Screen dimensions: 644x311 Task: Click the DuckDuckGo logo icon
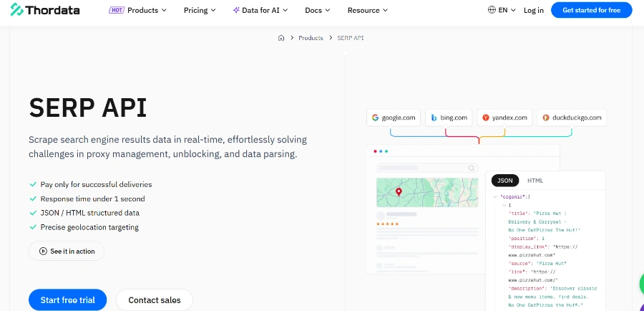pos(546,118)
